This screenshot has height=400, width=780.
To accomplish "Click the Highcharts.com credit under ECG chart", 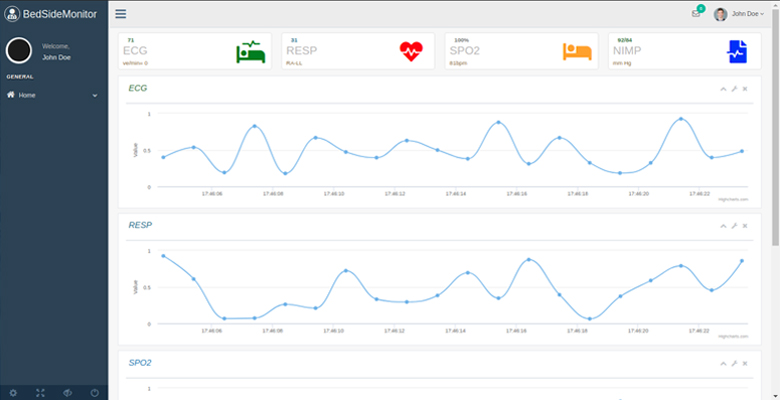I will coord(732,199).
